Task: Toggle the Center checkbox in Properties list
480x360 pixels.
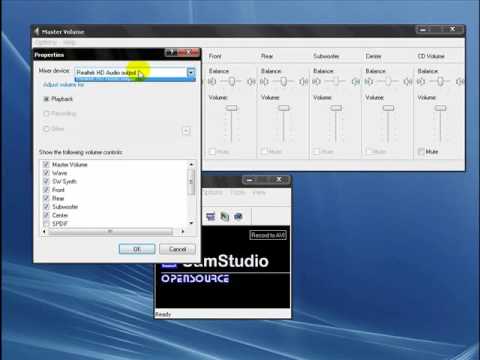Action: 46,215
